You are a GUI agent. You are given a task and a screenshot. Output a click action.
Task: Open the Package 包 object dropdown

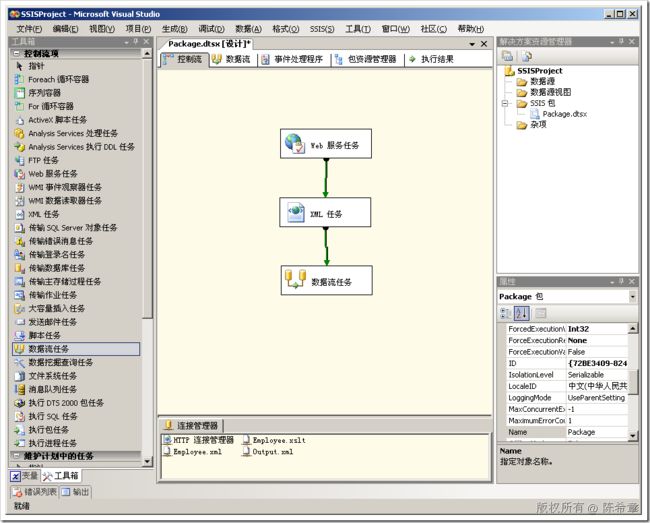633,297
